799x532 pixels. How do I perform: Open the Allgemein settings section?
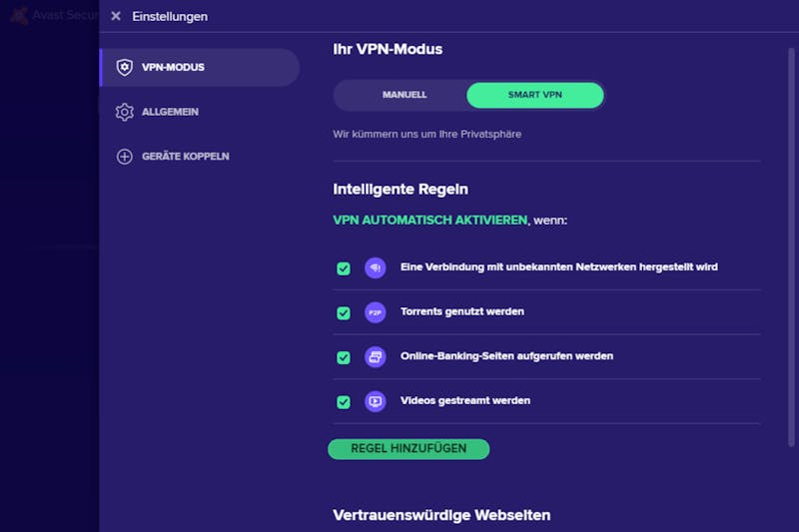click(200, 112)
